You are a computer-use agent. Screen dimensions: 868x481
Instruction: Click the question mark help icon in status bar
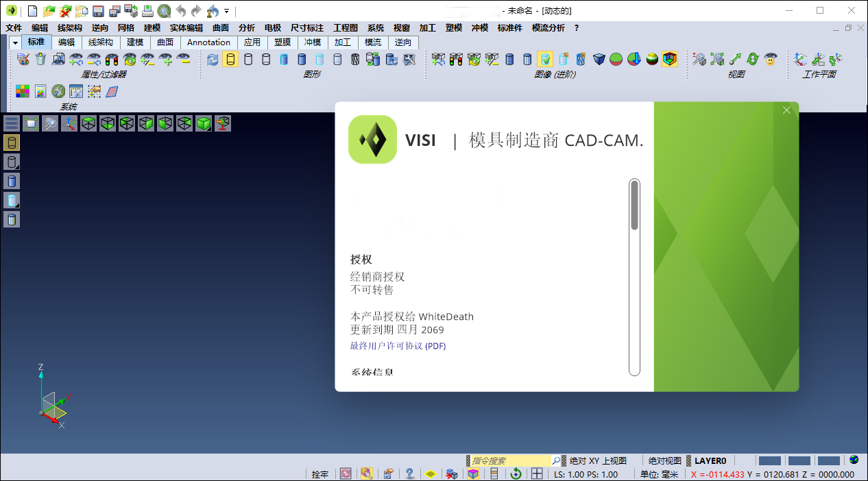409,473
